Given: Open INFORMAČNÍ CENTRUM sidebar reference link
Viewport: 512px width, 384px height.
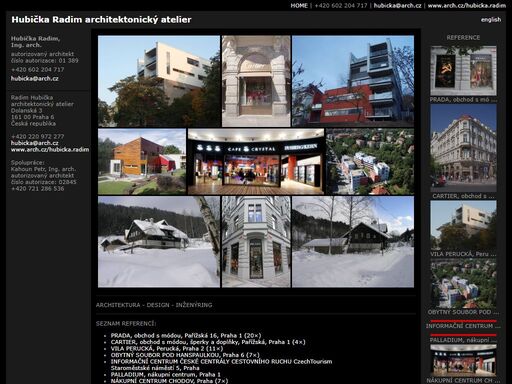Looking at the screenshot, I should (x=463, y=326).
